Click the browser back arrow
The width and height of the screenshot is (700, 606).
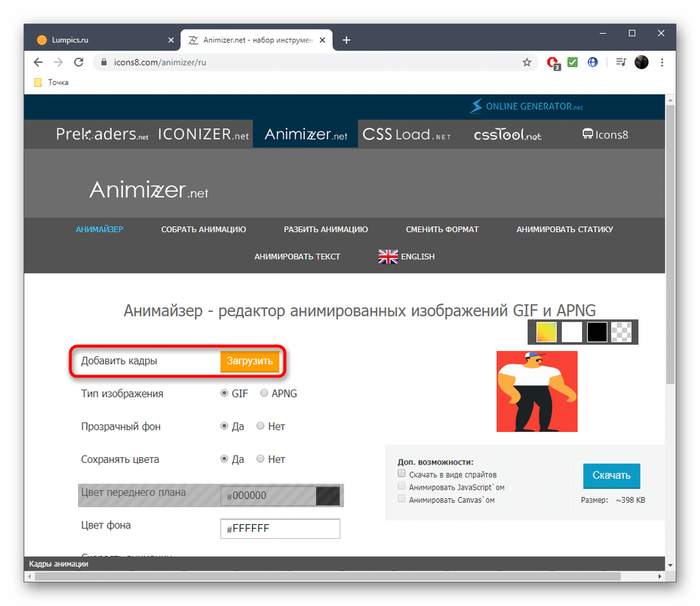(x=38, y=62)
